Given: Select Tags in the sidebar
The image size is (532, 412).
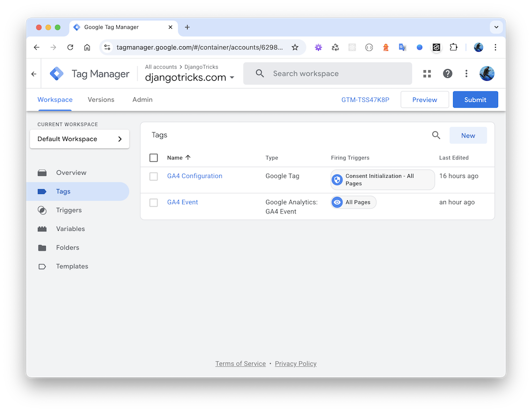Looking at the screenshot, I should pyautogui.click(x=78, y=191).
